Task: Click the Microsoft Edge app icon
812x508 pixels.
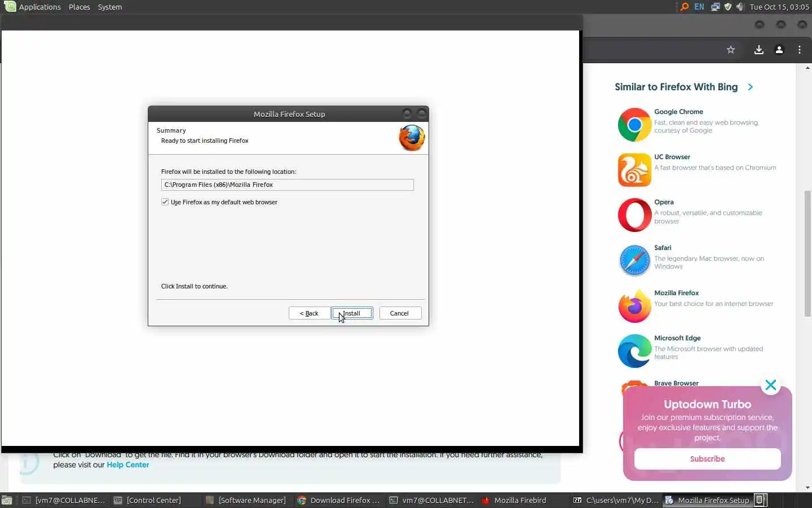Action: (x=634, y=351)
